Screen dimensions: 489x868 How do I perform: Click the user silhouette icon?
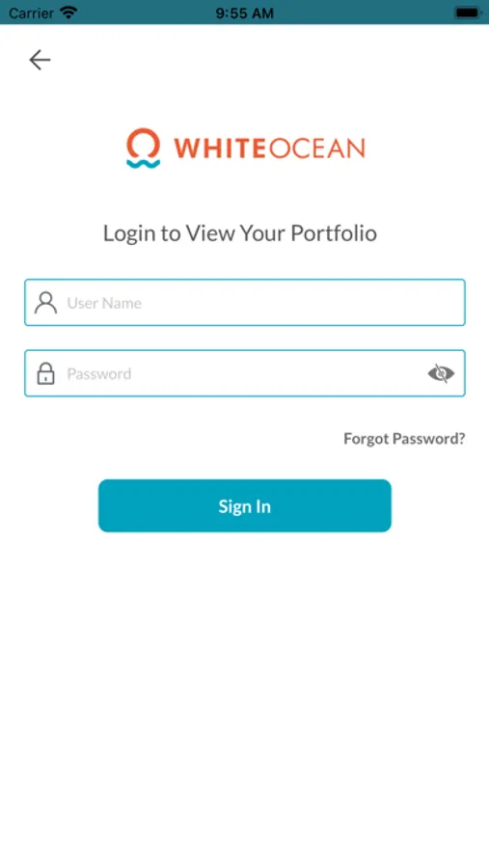(x=45, y=303)
